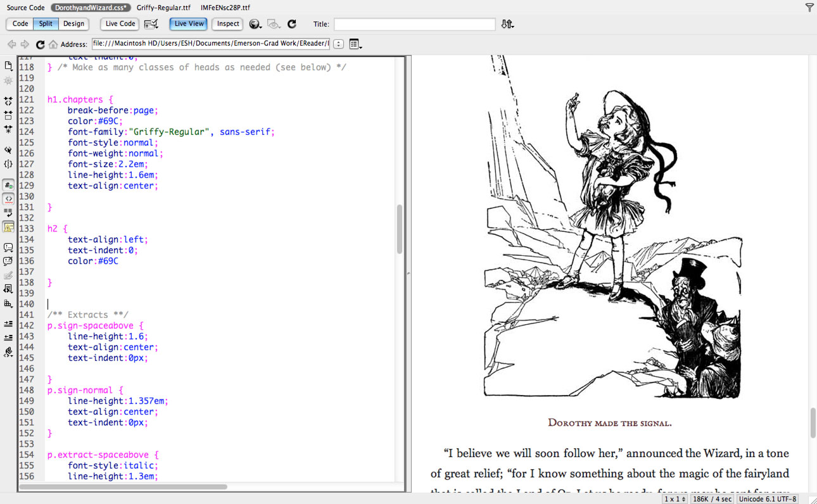
Task: Open Recent Snippets dropdown icon
Action: [x=8, y=289]
